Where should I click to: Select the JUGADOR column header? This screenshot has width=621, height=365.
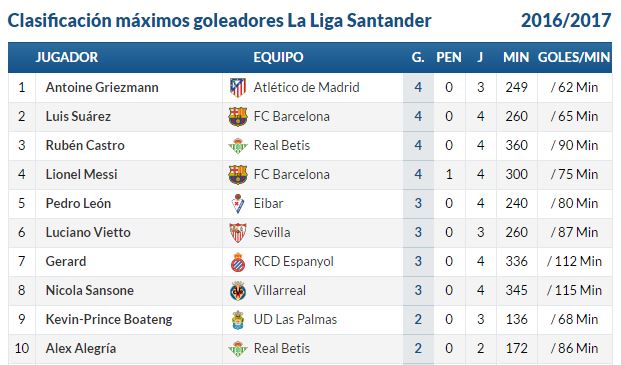click(x=67, y=57)
